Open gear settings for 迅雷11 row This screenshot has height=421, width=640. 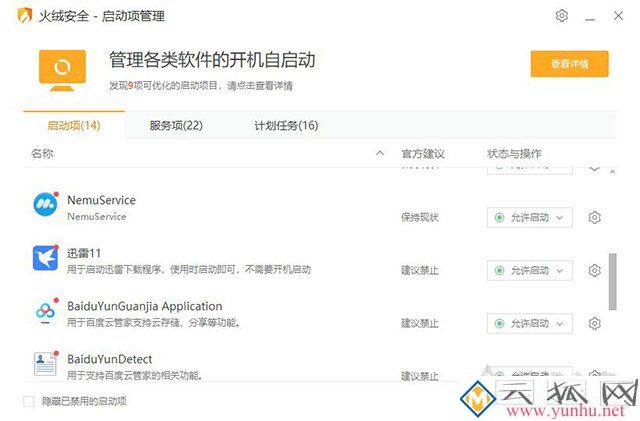point(594,270)
